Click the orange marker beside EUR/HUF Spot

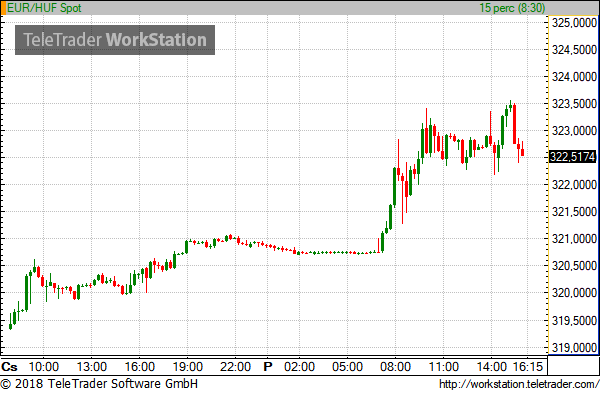pos(3,8)
